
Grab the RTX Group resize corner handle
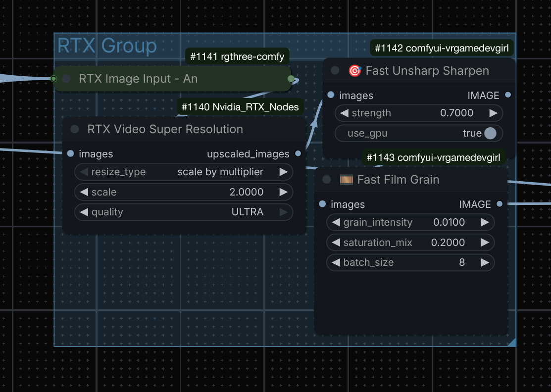[512, 343]
